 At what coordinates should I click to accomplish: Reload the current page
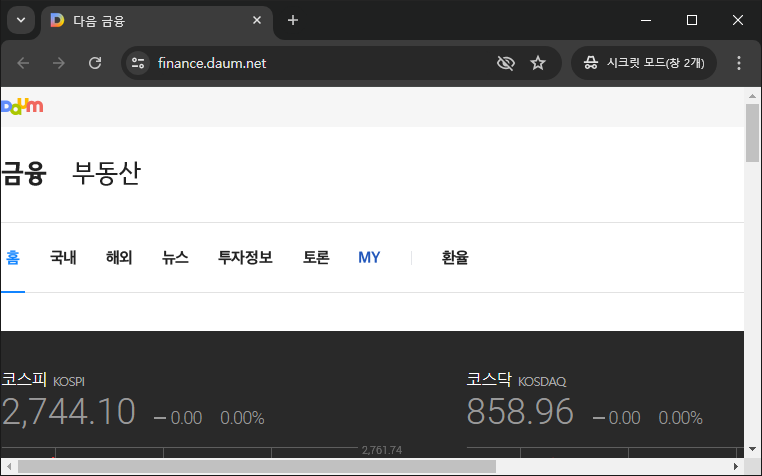pos(95,63)
